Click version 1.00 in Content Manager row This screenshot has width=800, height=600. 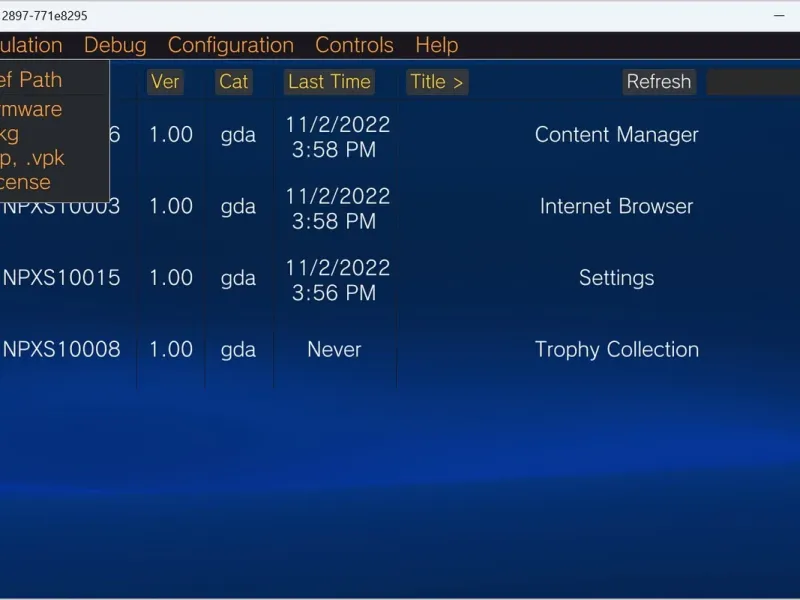(x=170, y=135)
